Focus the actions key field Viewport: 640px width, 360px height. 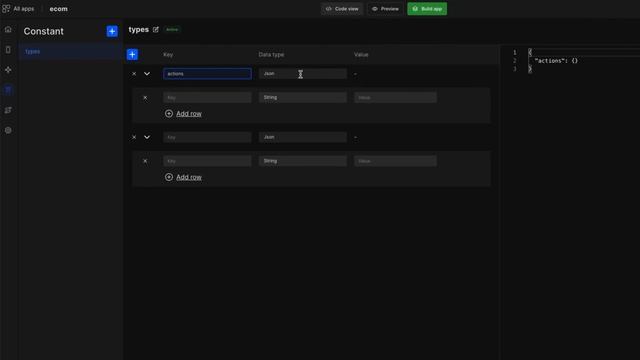point(207,73)
